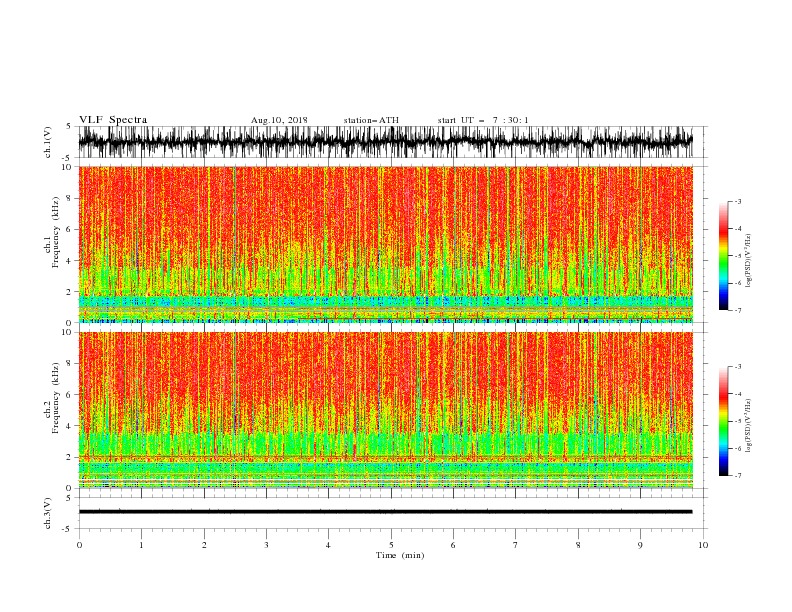The image size is (792, 612).
Task: Click the ch.1 colorbar '-3' value
Action: point(737,201)
